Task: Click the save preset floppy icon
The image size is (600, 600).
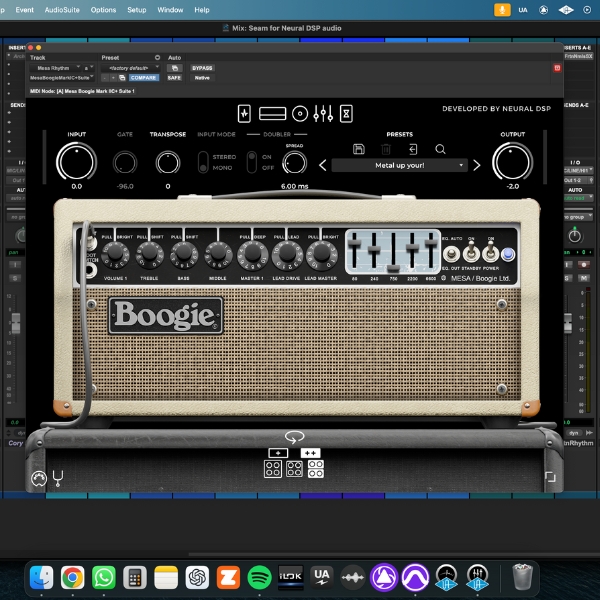Action: 359,149
